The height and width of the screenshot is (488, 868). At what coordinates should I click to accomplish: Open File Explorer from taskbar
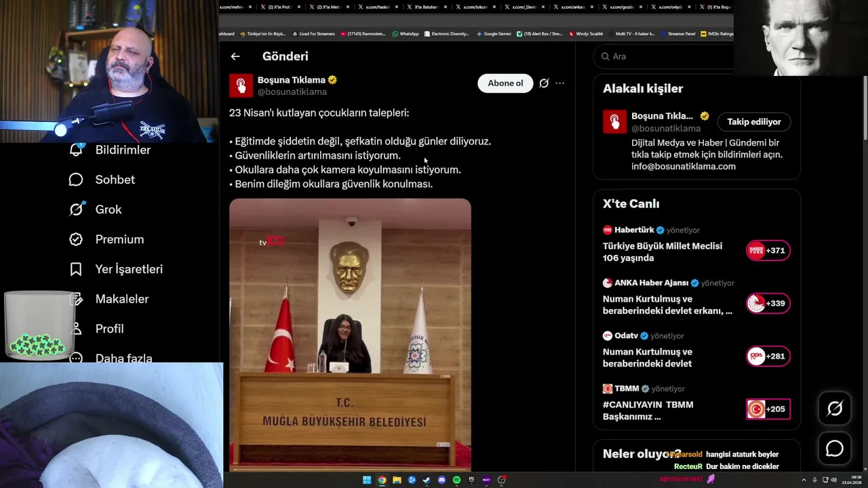click(397, 480)
